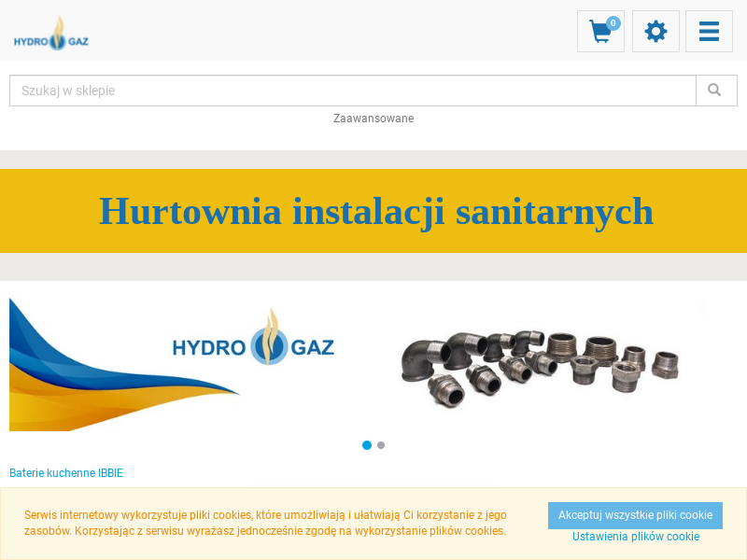Expand the Zaawansowane advanced search options
This screenshot has width=747, height=560.
point(373,119)
